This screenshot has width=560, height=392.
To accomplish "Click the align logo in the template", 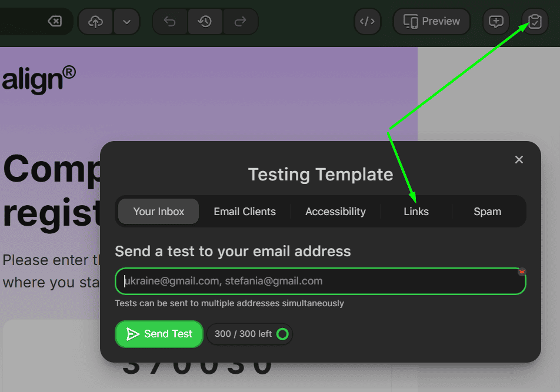I will (39, 80).
